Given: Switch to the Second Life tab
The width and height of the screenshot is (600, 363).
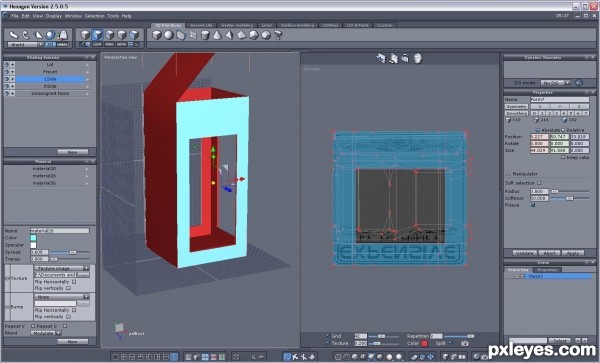Looking at the screenshot, I should click(201, 25).
